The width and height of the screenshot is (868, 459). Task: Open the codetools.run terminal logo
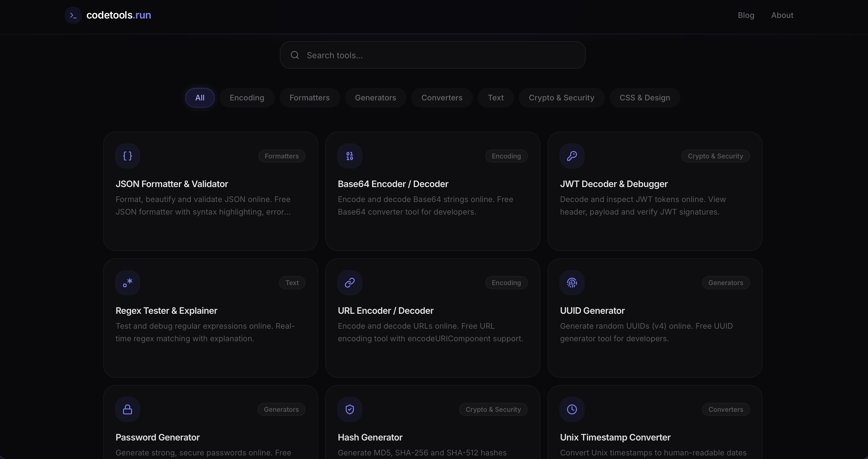tap(73, 15)
